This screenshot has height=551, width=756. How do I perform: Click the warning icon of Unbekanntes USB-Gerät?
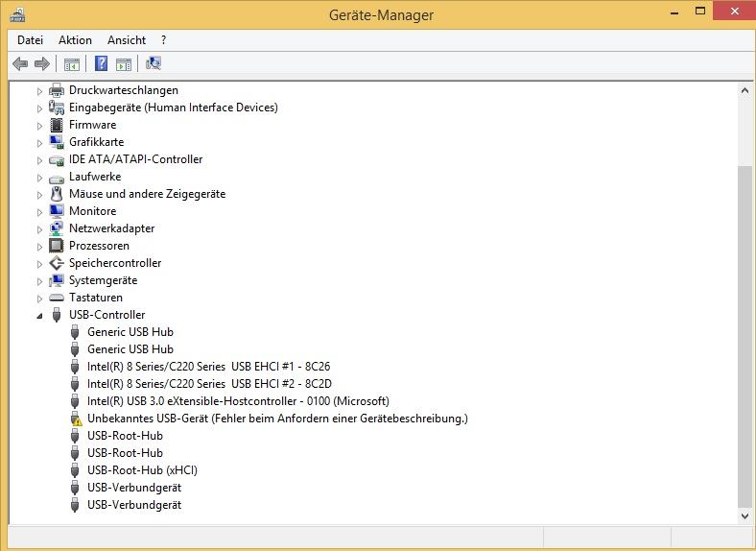(76, 419)
